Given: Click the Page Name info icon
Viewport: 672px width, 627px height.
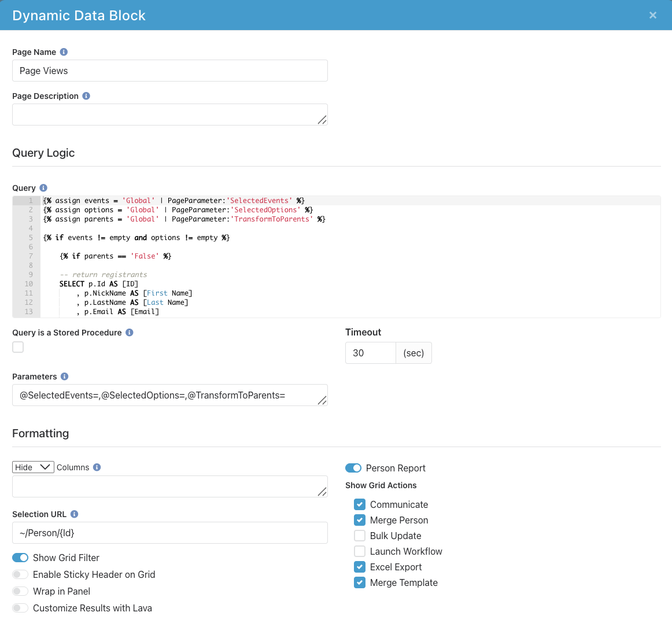Looking at the screenshot, I should (x=64, y=52).
